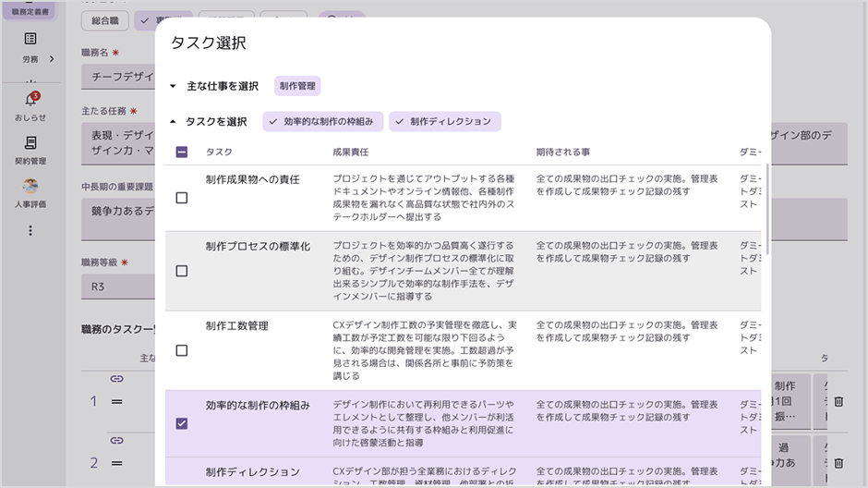Image resolution: width=868 pixels, height=488 pixels.
Task: Click the 制作管理 chip
Action: [x=297, y=86]
